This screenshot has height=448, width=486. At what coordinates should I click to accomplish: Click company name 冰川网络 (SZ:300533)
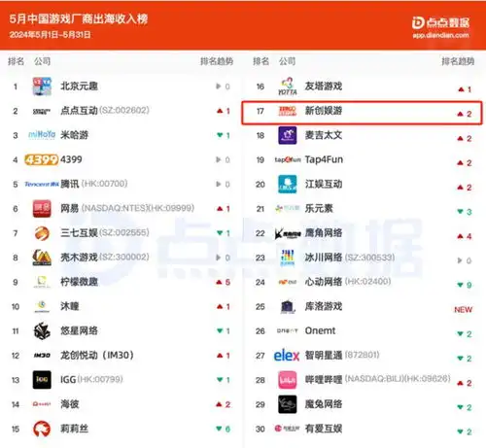click(x=350, y=258)
